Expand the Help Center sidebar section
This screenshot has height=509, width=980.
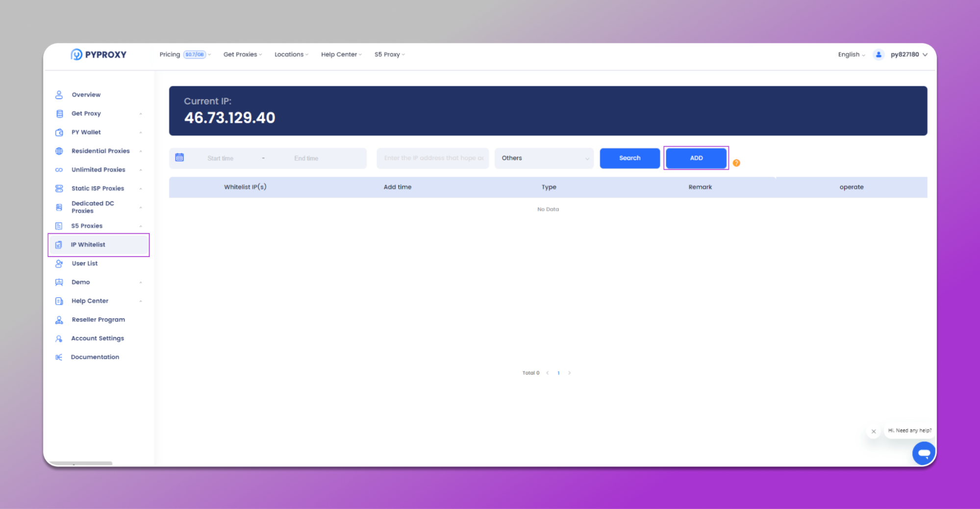coord(141,301)
